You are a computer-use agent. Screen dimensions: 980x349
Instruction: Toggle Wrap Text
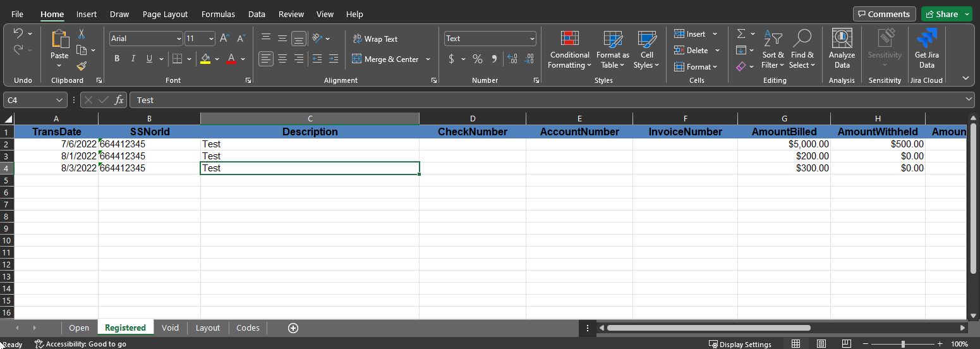375,39
